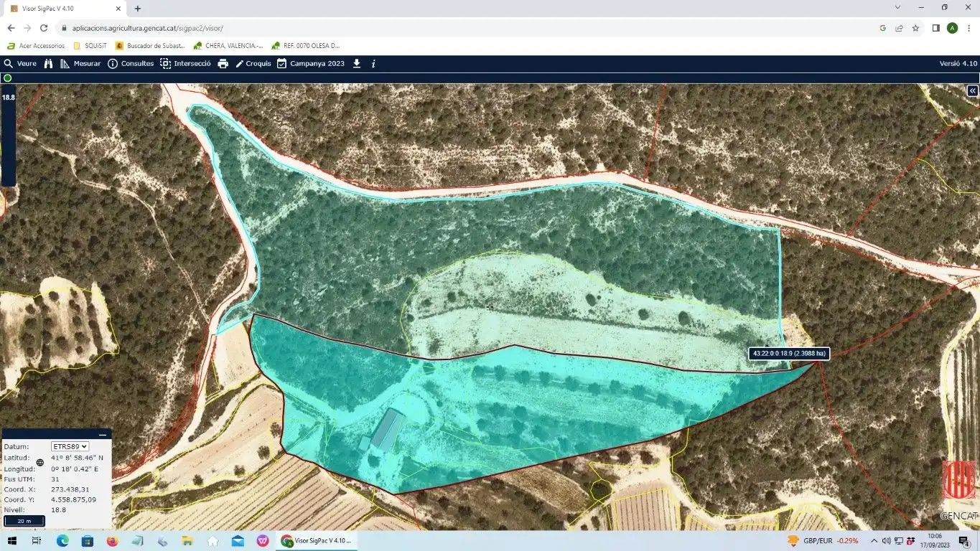Collapse side panel with double-chevron button
Image resolution: width=980 pixels, height=551 pixels.
pyautogui.click(x=972, y=91)
